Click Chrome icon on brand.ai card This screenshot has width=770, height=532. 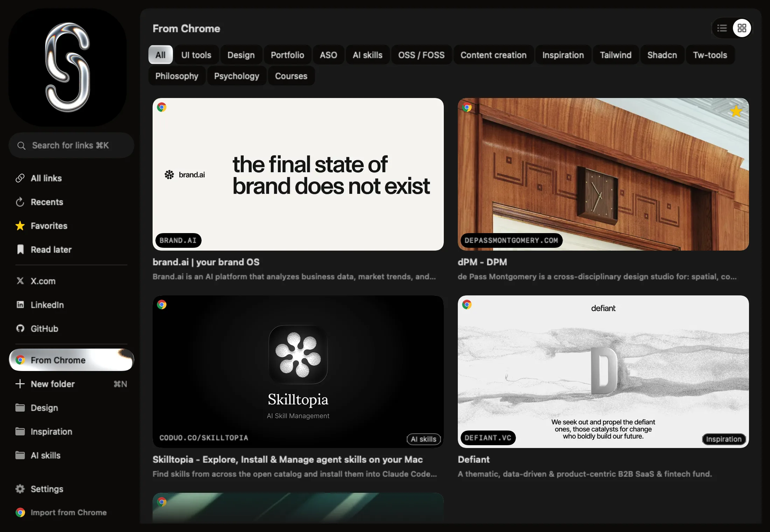(162, 107)
